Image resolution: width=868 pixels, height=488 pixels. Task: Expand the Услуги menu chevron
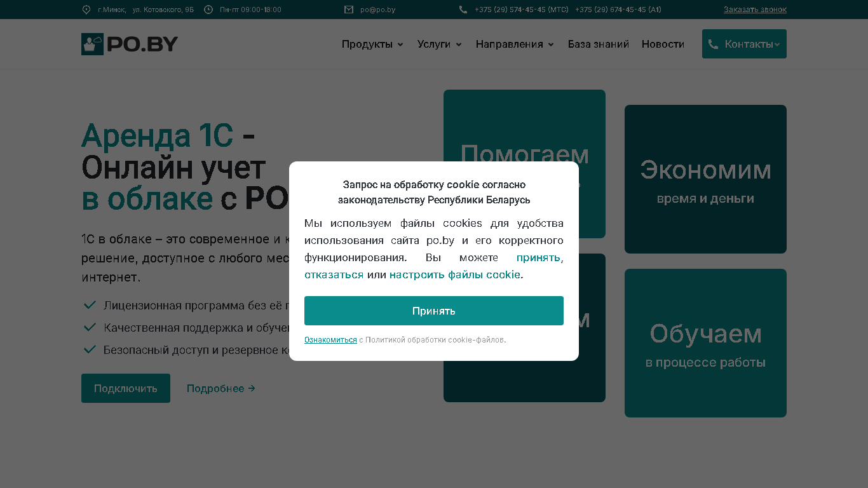(459, 44)
